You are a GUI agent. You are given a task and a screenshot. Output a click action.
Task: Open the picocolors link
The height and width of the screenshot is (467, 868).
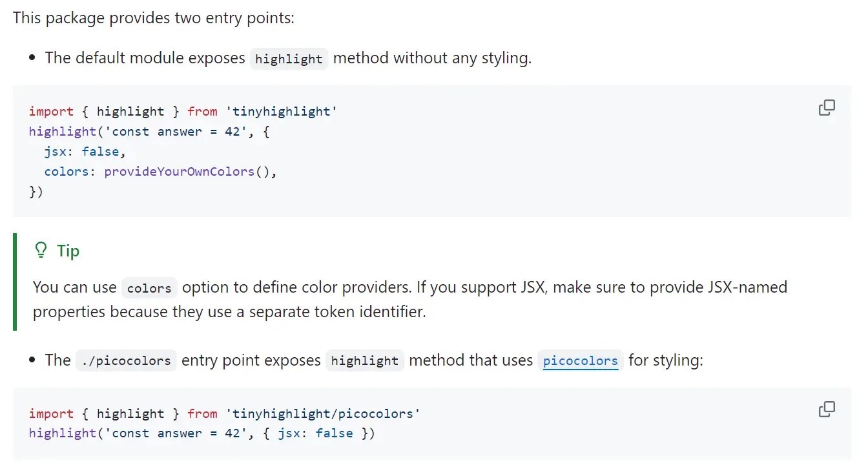coord(580,360)
